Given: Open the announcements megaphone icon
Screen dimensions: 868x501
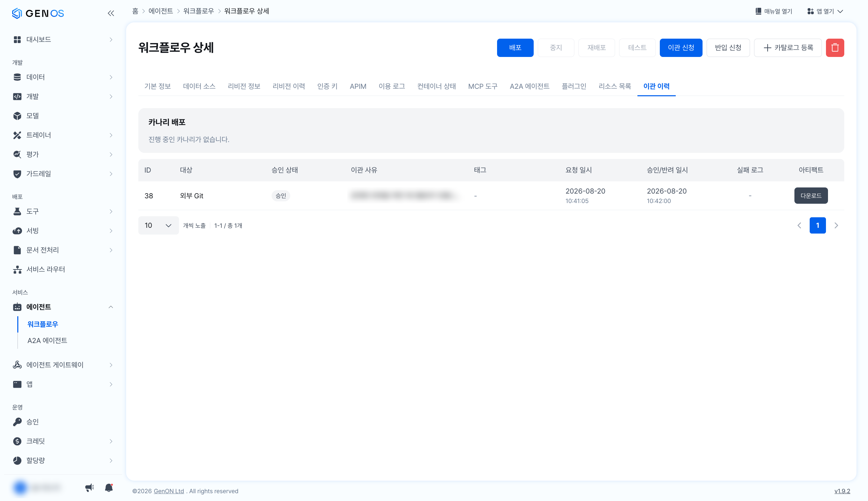Looking at the screenshot, I should tap(90, 487).
